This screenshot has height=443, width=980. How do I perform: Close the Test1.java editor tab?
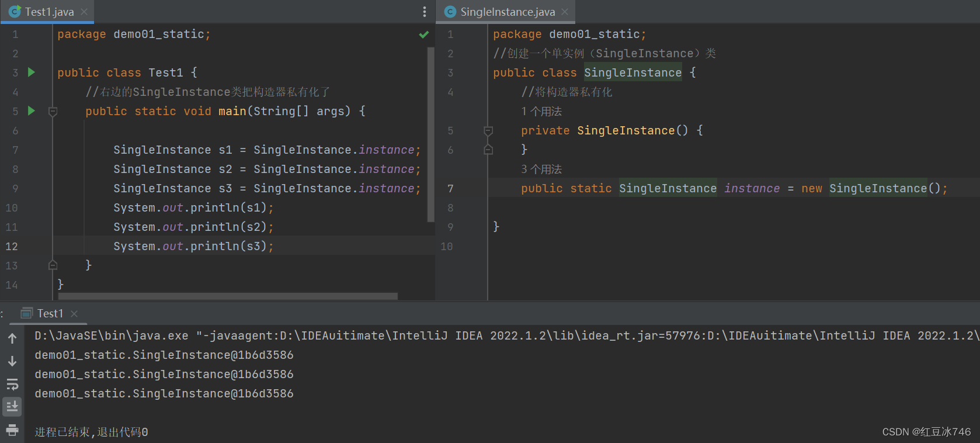(x=84, y=12)
